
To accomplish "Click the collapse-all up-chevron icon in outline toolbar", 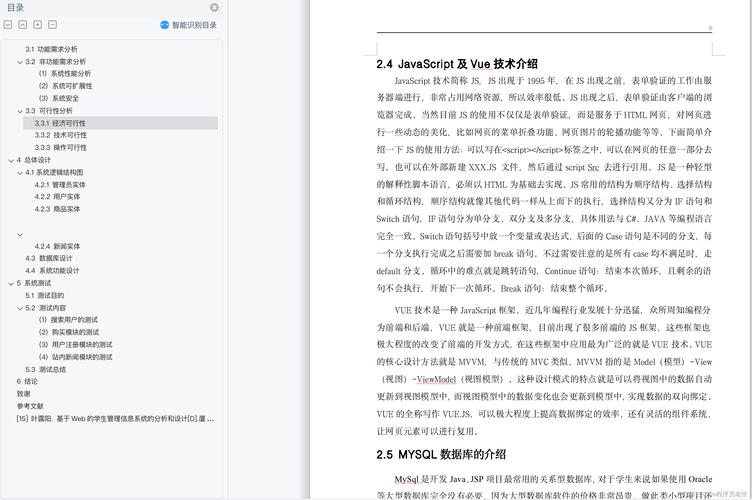I will (x=23, y=24).
